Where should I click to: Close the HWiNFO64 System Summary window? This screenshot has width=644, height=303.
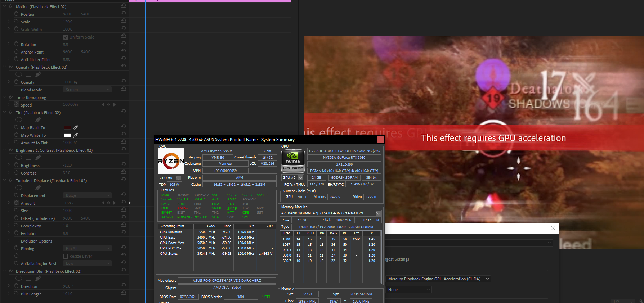click(x=381, y=139)
